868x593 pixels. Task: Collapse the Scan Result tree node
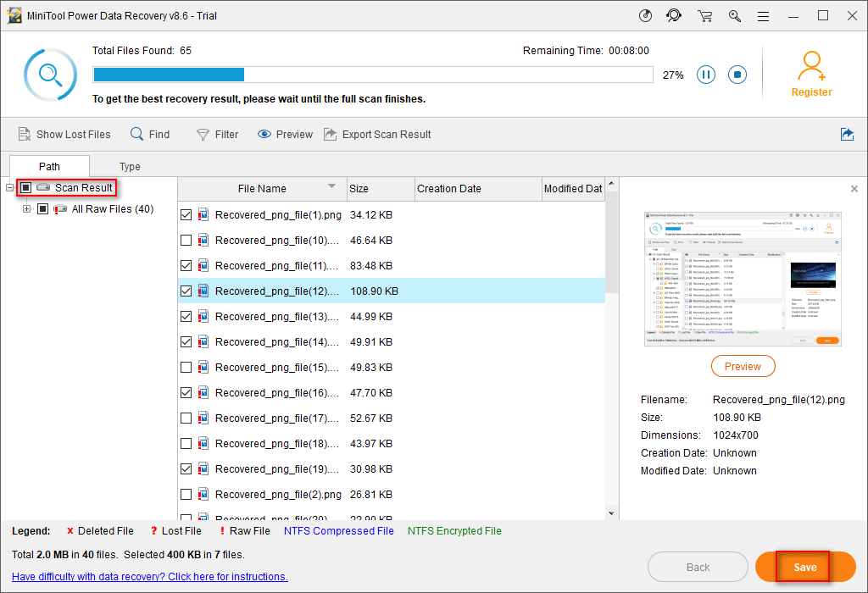[9, 187]
